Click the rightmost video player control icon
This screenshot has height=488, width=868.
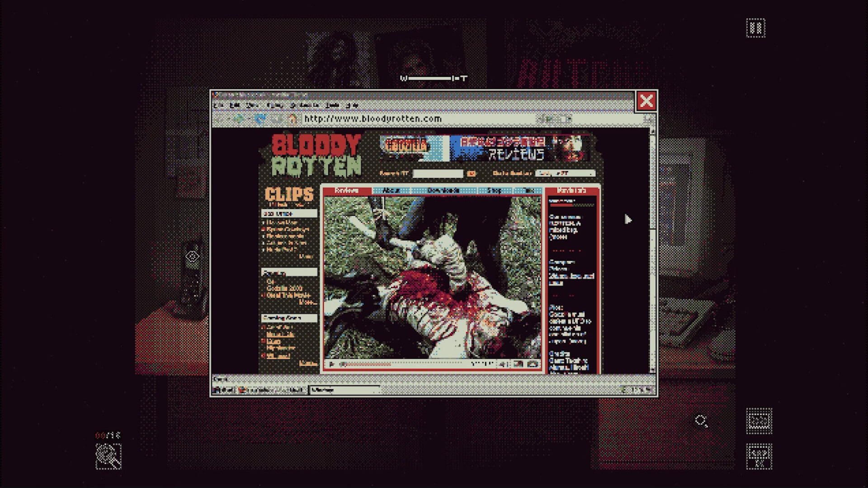[x=533, y=364]
